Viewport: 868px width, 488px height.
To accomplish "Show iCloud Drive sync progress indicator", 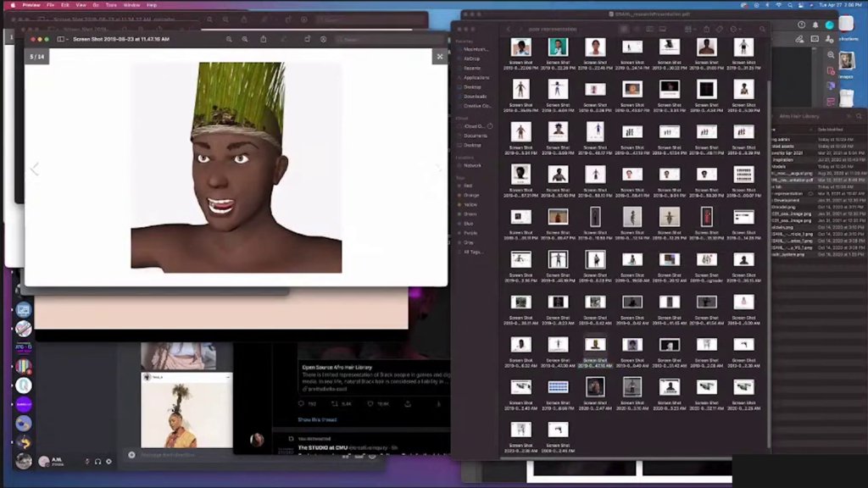I will [490, 126].
